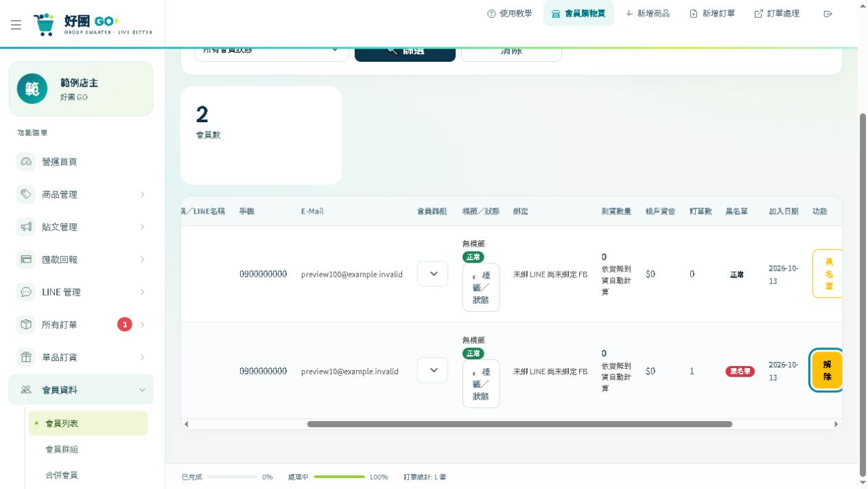Click the 範 store avatar

[x=32, y=89]
